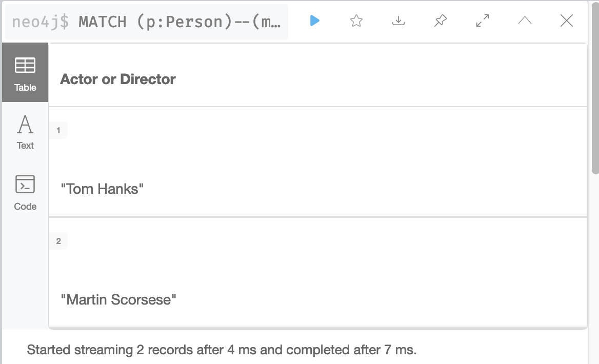Expand frame to fullscreen

(x=483, y=21)
